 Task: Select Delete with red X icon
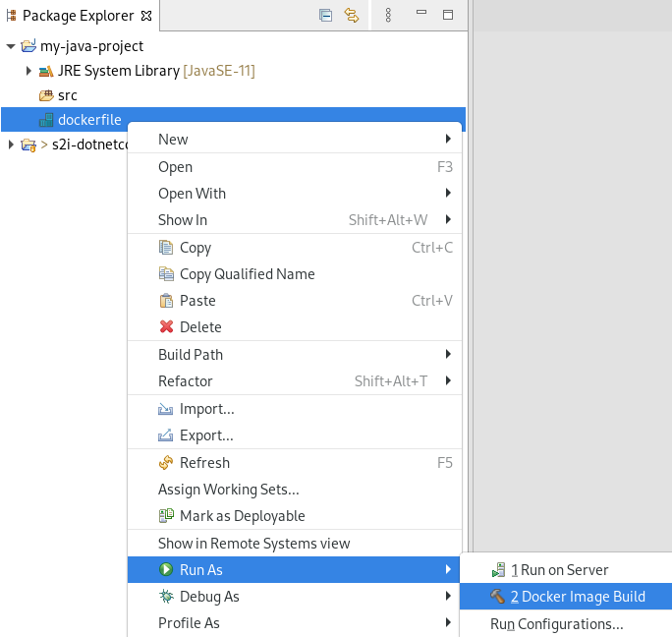click(x=200, y=327)
